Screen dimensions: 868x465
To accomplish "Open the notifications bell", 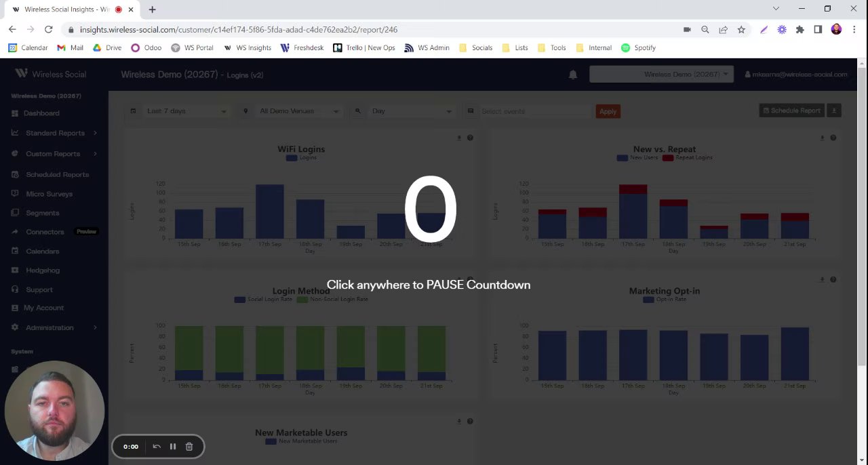I will tap(573, 75).
